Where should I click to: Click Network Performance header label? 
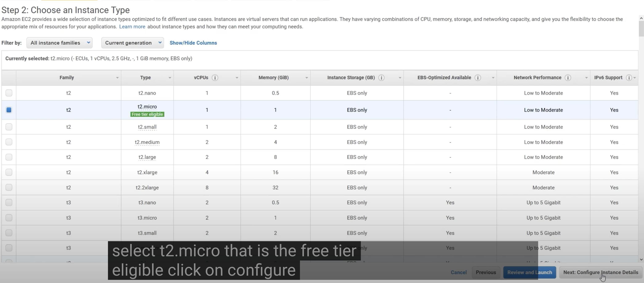[x=538, y=78]
